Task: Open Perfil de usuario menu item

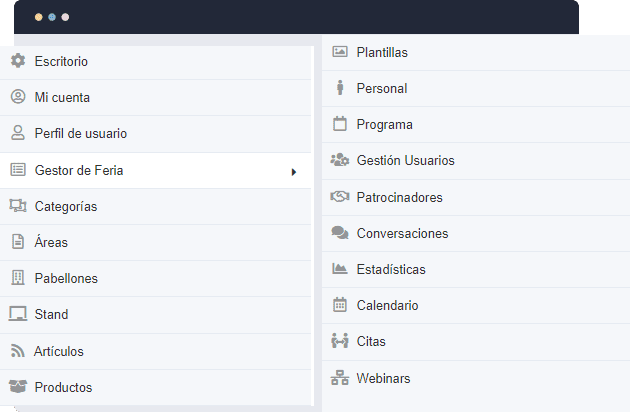Action: [80, 133]
